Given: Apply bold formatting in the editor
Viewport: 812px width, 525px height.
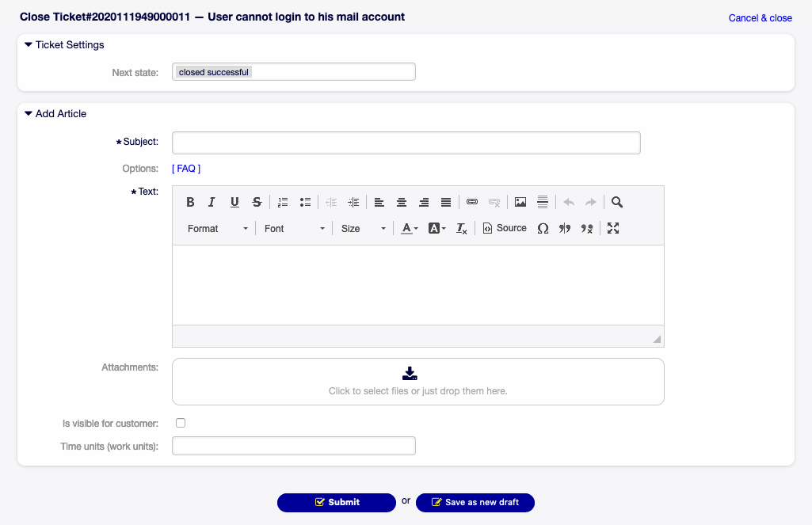Looking at the screenshot, I should coord(190,202).
